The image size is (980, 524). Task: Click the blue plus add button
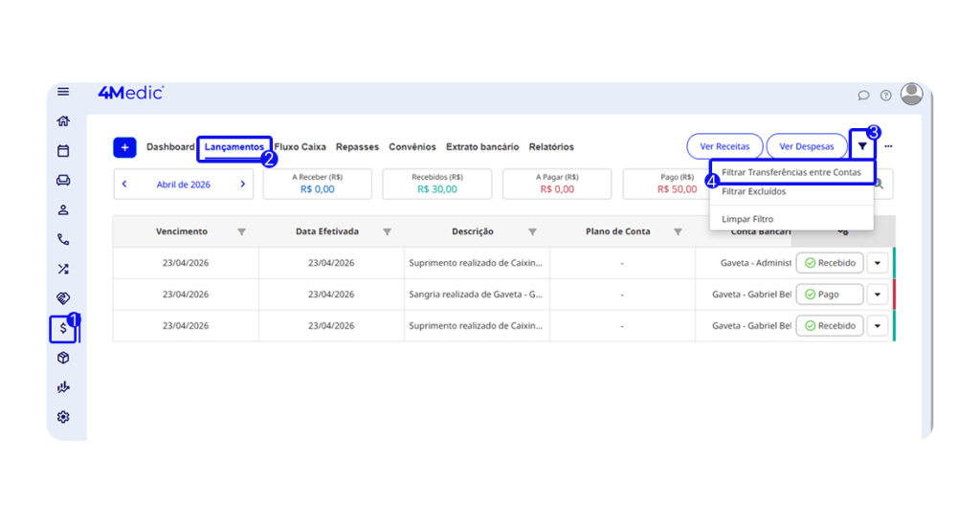[124, 147]
